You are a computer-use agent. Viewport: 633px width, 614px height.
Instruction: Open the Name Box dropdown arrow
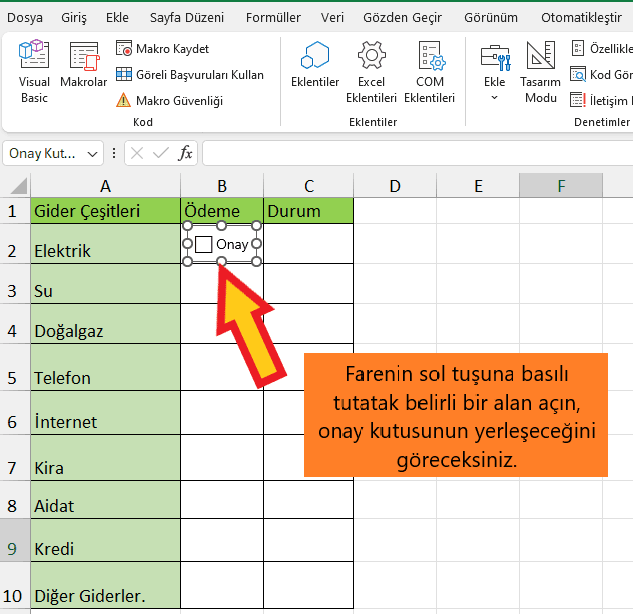tap(94, 154)
